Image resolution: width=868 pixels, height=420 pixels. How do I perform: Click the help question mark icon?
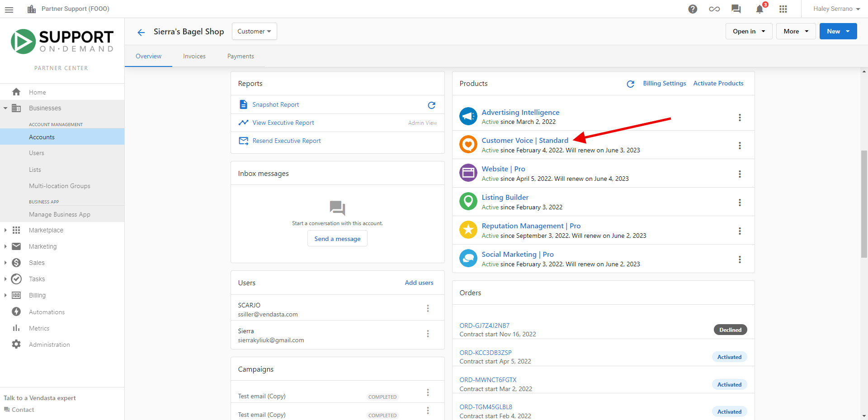coord(693,9)
